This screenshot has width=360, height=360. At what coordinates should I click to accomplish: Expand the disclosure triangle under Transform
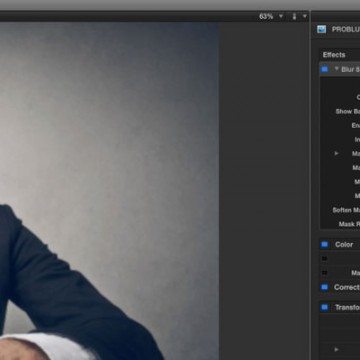pyautogui.click(x=336, y=349)
